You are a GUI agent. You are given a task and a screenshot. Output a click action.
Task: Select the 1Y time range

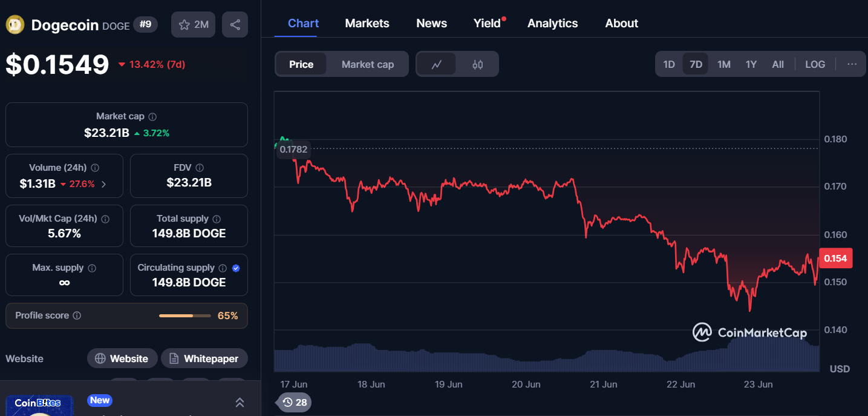[x=751, y=64]
